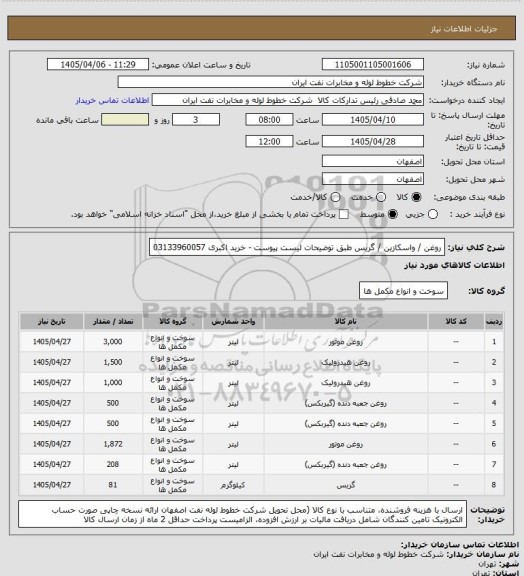
Task: Click روغن هیدرولیک in row 3
Action: coord(346,383)
